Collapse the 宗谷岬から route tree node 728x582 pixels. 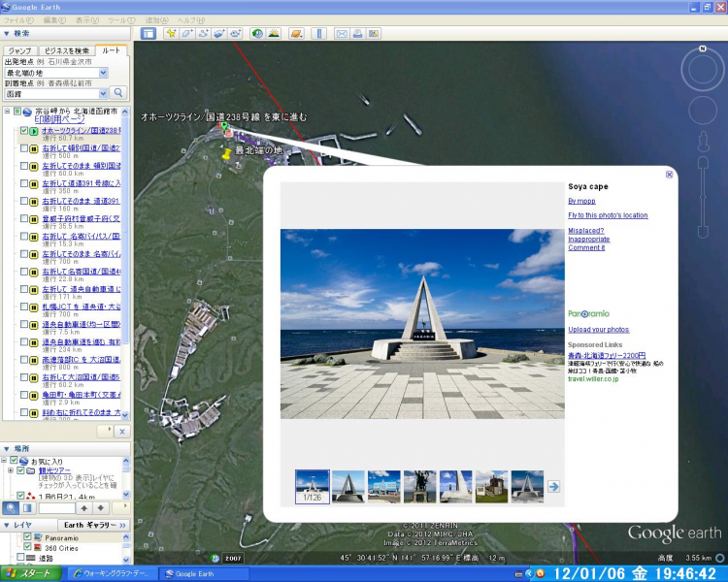[7, 112]
